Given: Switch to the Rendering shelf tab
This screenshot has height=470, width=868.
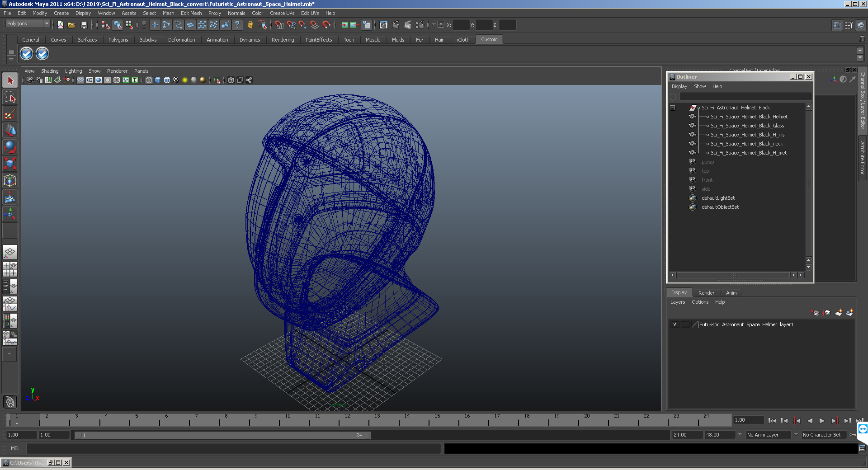Looking at the screenshot, I should click(x=283, y=40).
